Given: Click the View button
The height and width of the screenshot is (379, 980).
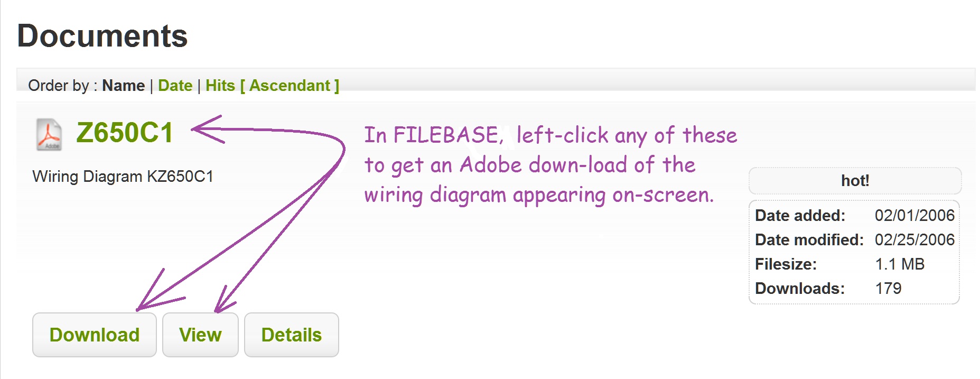Looking at the screenshot, I should (200, 335).
